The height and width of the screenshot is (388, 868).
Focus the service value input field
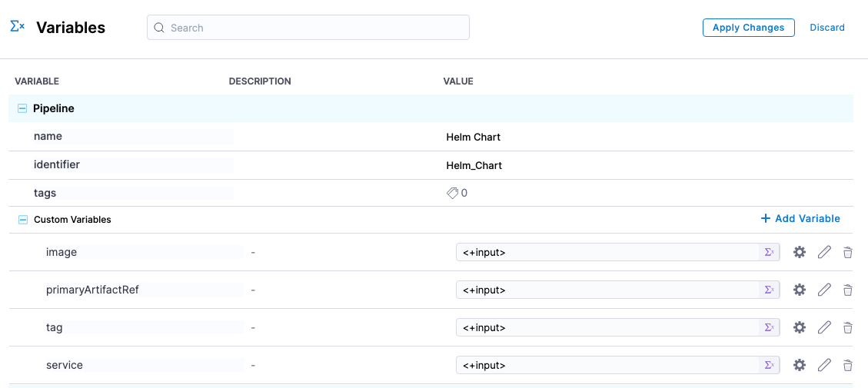607,365
